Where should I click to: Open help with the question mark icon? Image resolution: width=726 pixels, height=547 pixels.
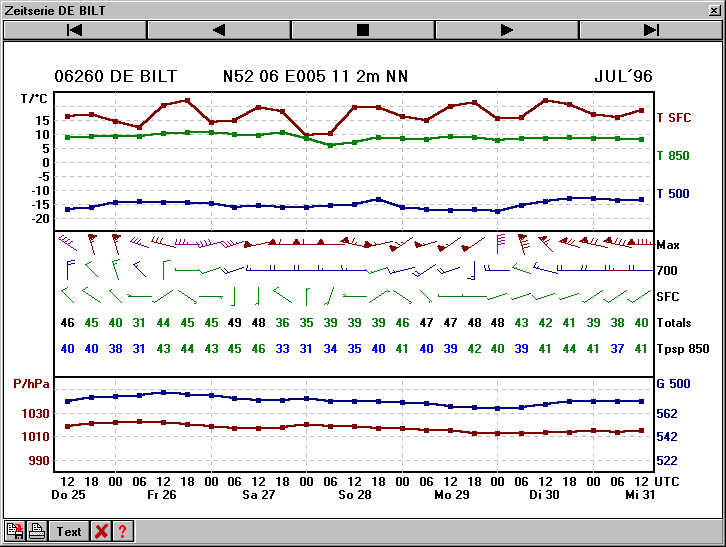click(x=122, y=531)
